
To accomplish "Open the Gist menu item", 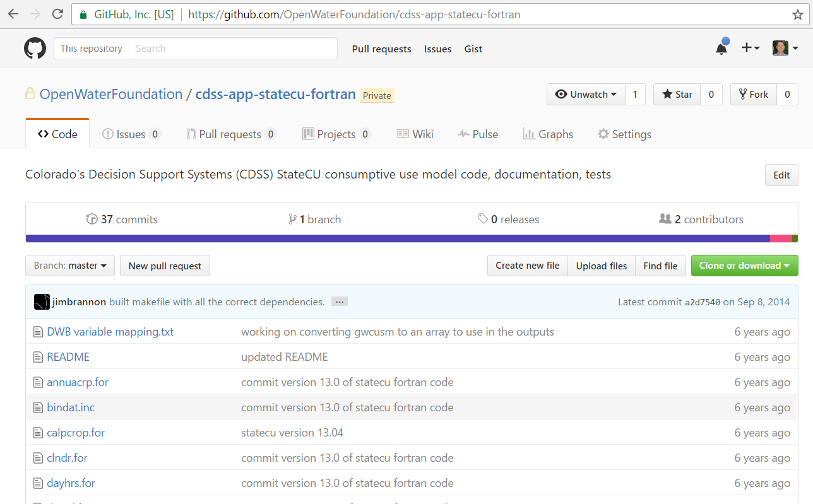I will click(473, 49).
